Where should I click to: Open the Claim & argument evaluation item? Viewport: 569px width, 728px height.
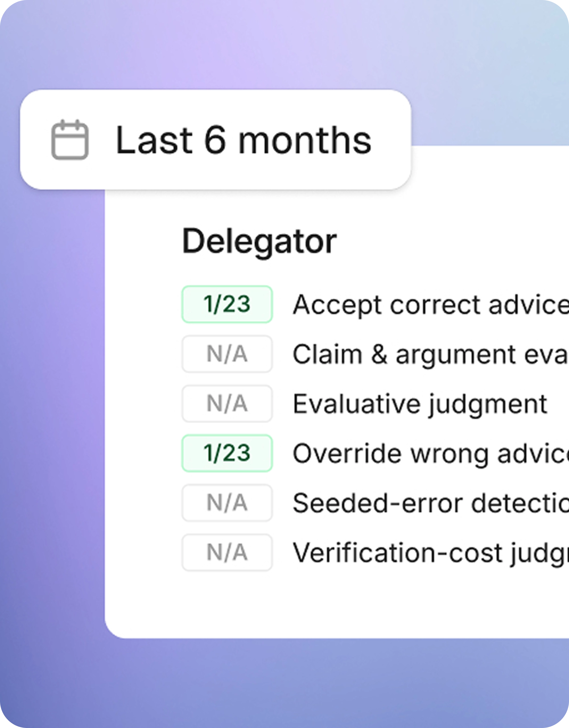tap(375, 354)
